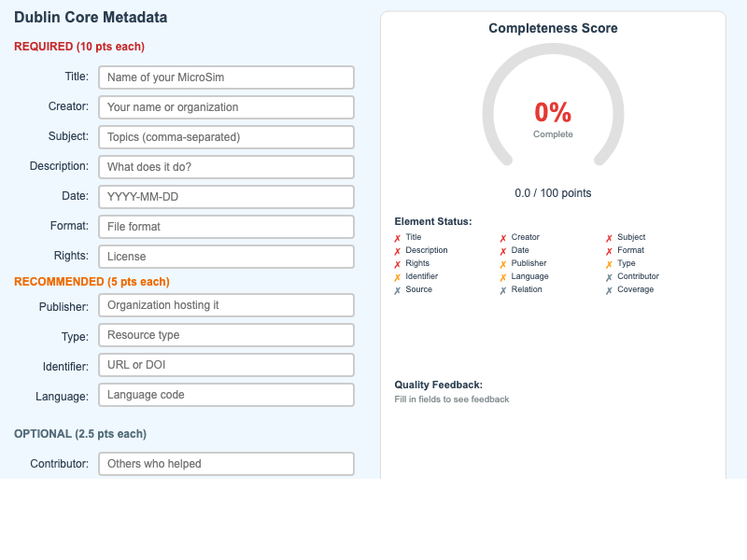Image resolution: width=747 pixels, height=560 pixels.
Task: Click the red X next to Creator status
Action: pos(503,238)
